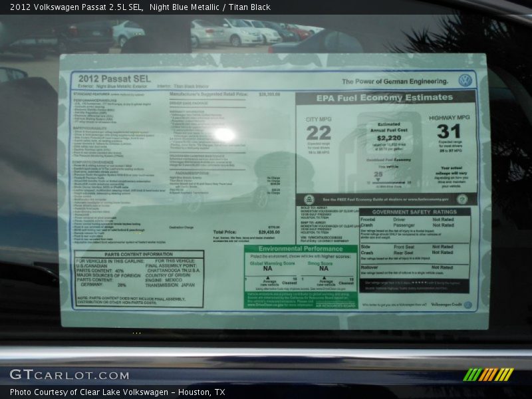Viewport: 532px width, 399px height.
Task: Click the $2,220 annual fuel cost
Action: click(389, 138)
